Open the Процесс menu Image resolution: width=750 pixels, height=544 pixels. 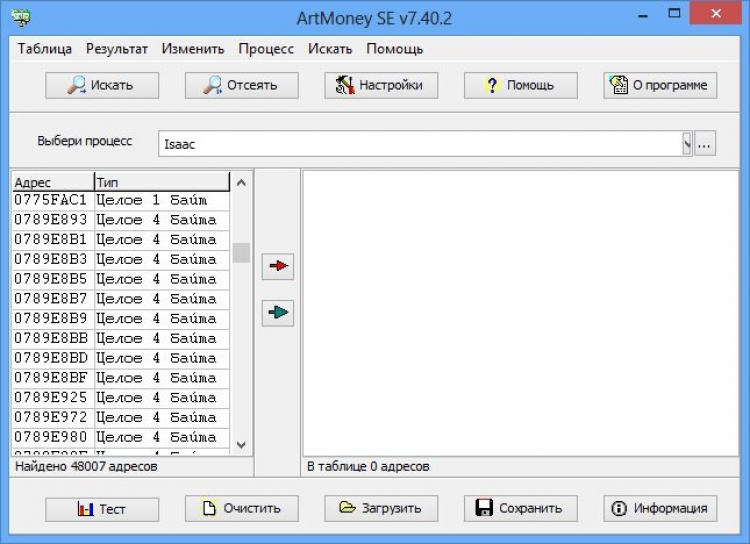click(266, 49)
